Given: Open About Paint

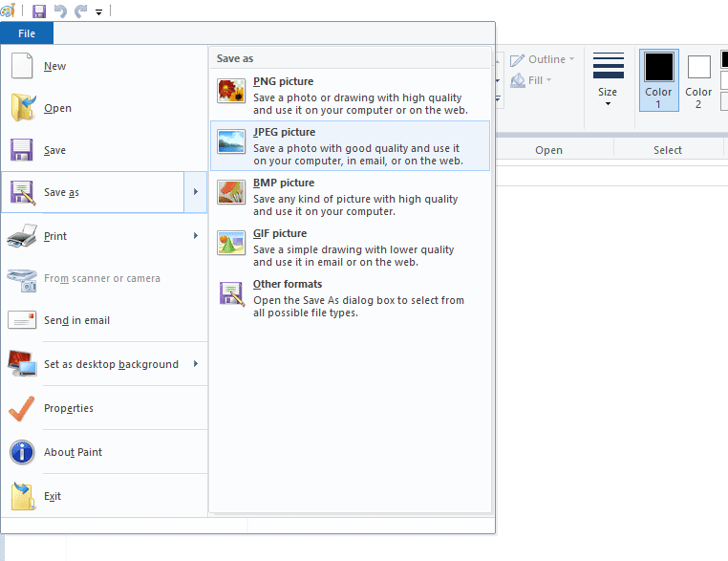Looking at the screenshot, I should pos(104,452).
